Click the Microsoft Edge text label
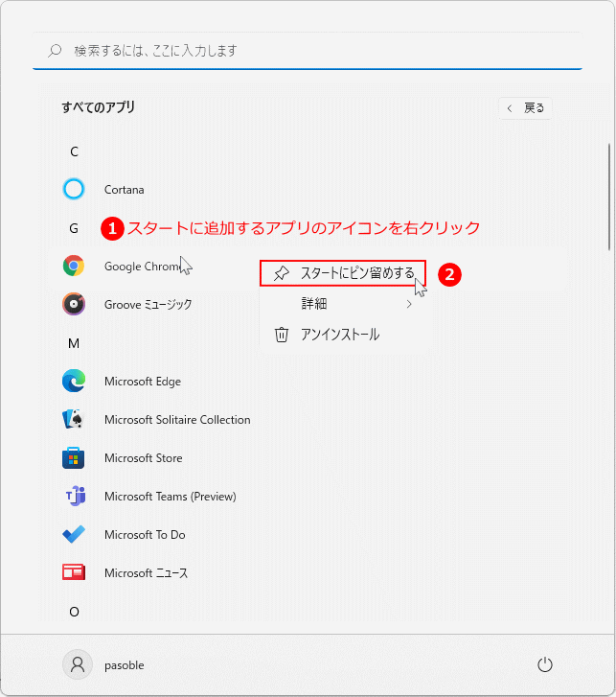Image resolution: width=616 pixels, height=697 pixels. (x=143, y=382)
